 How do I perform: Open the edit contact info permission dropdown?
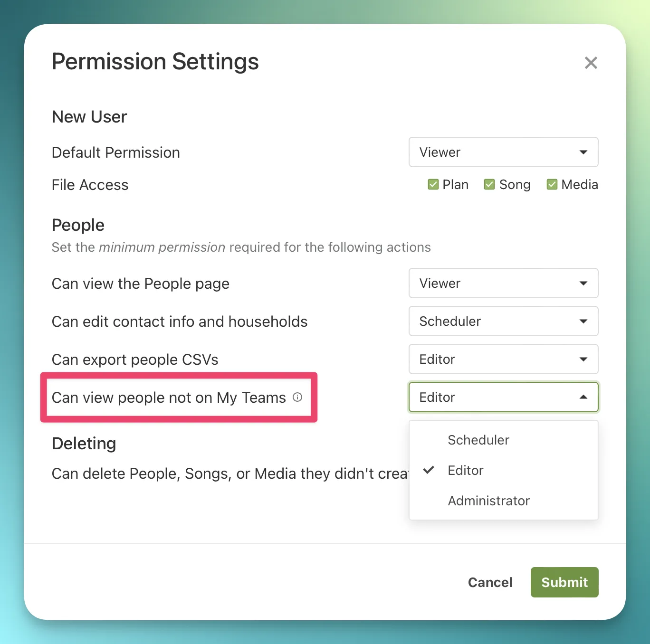tap(503, 321)
